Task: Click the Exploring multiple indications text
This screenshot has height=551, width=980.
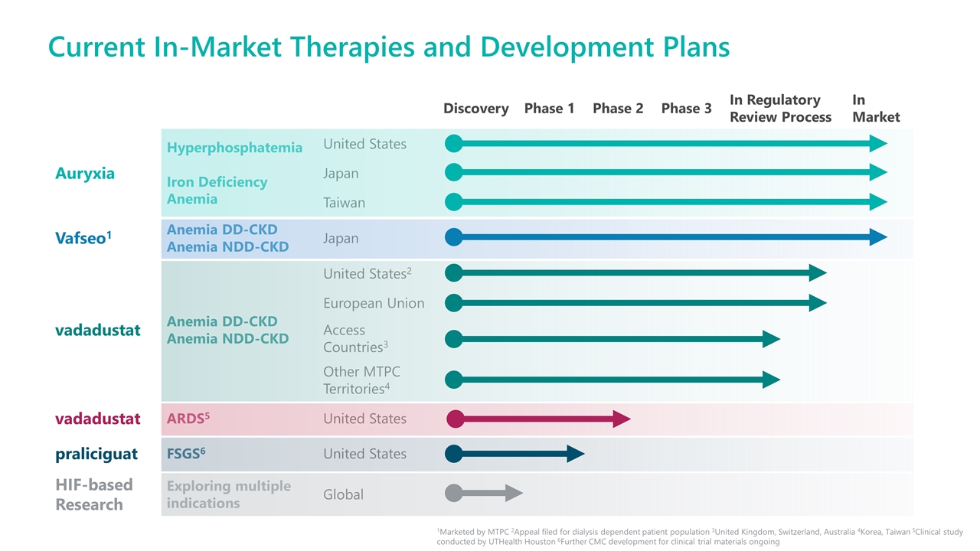Action: point(228,494)
